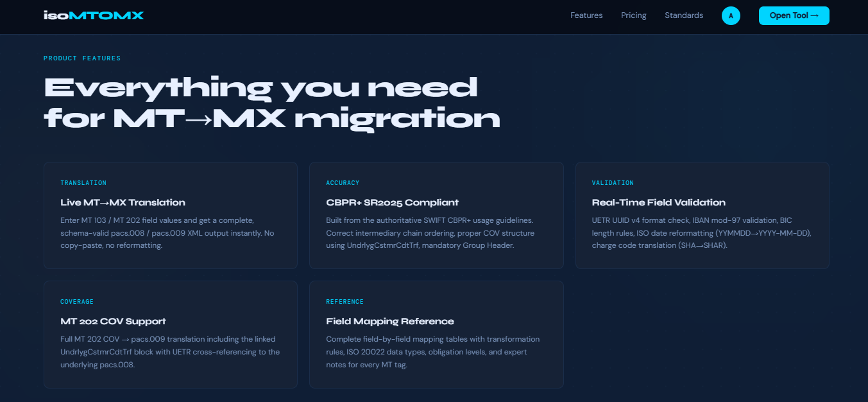The height and width of the screenshot is (402, 868).
Task: Click the REFERENCE category label
Action: [x=345, y=302]
